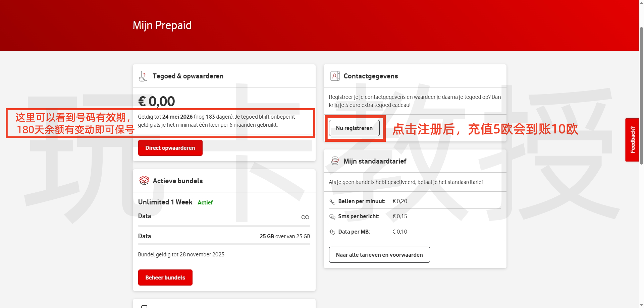Click the phone icon beside Bellen per minuut
This screenshot has width=644, height=308.
pyautogui.click(x=332, y=201)
